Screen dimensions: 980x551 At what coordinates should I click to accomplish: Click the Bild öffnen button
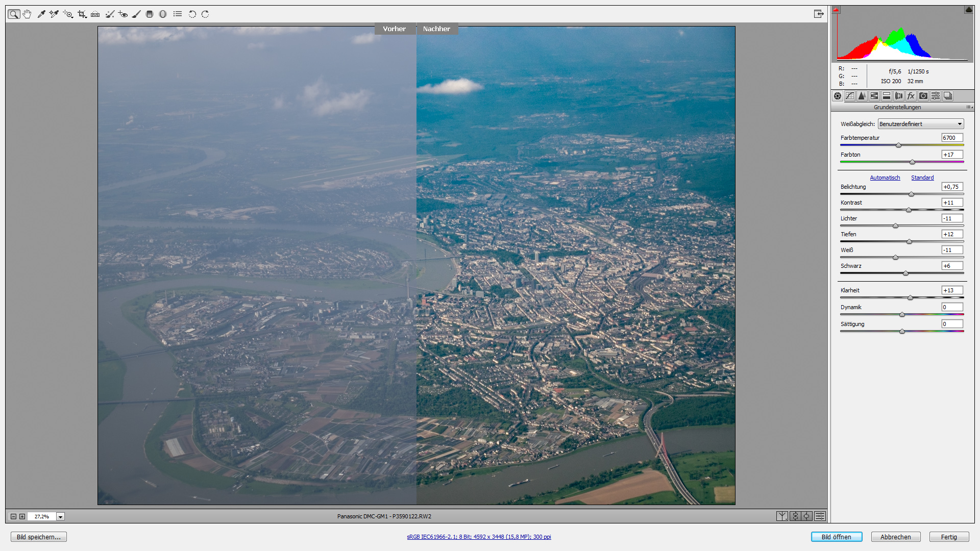(x=837, y=537)
